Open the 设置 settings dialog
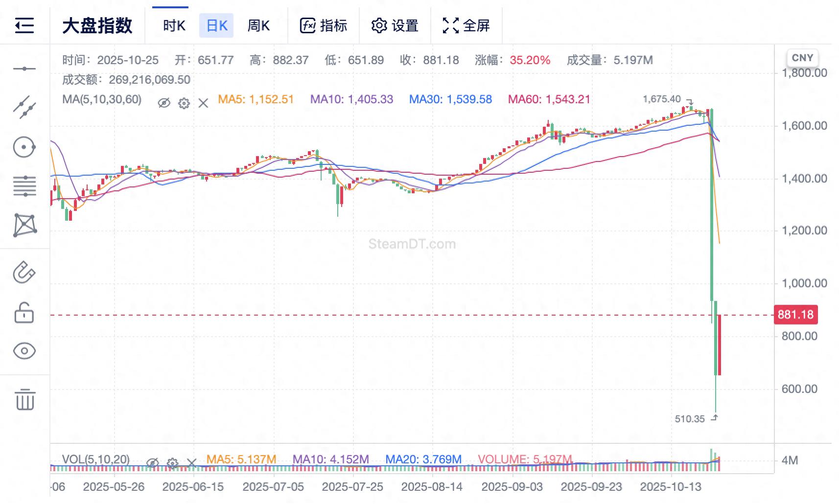839x504 pixels. [x=396, y=25]
